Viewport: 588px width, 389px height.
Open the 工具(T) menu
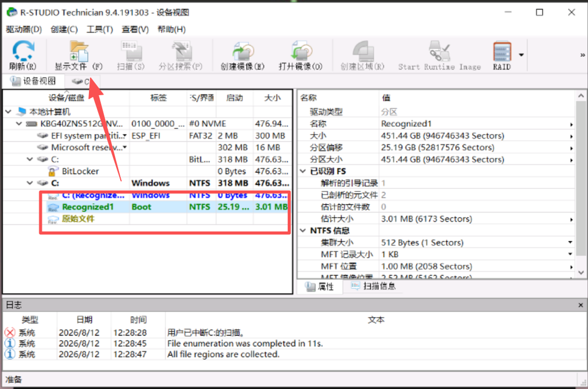[x=99, y=29]
